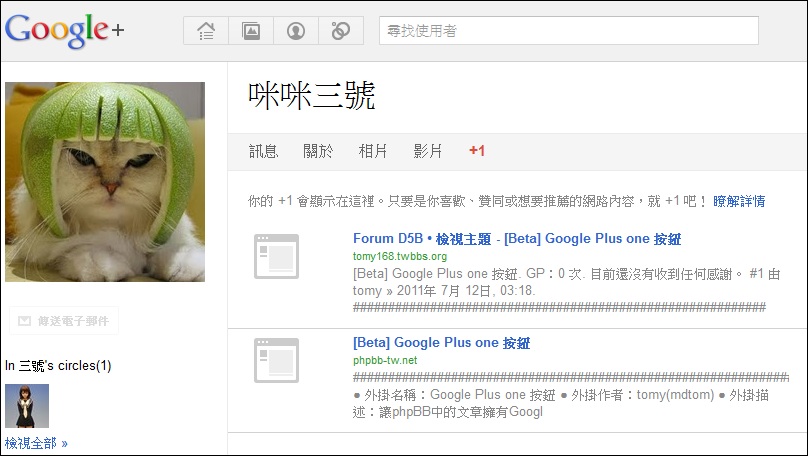Open the 瞭解詳情 link
The image size is (808, 456).
pos(739,201)
